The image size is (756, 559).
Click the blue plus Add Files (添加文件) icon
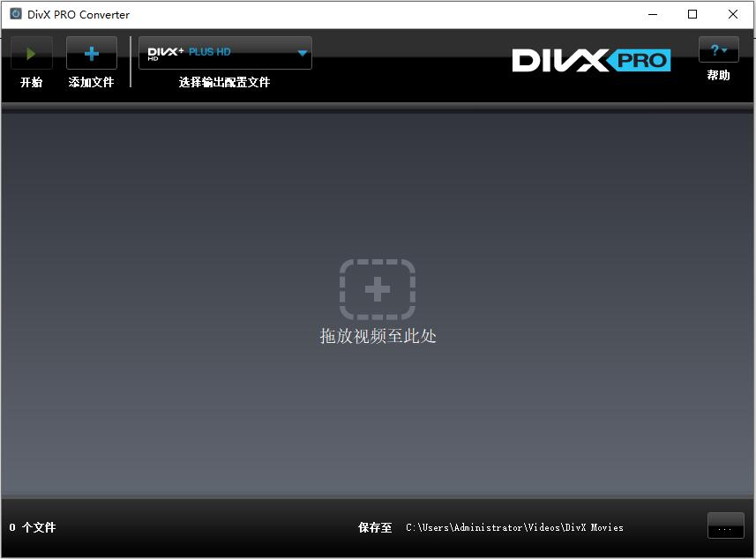[92, 53]
